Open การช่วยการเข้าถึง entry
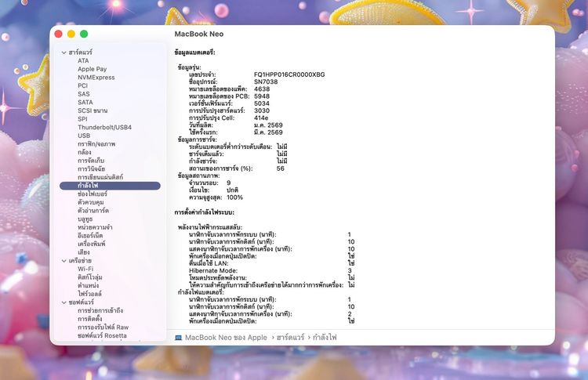 pyautogui.click(x=100, y=310)
